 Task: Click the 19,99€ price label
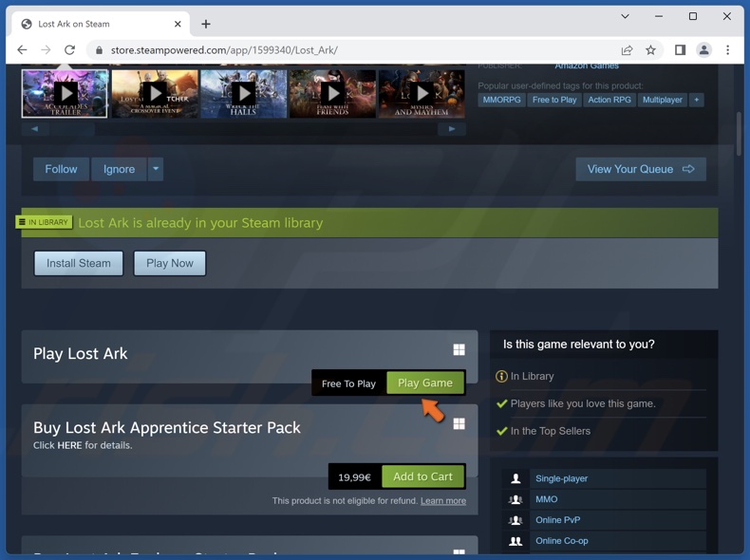354,477
